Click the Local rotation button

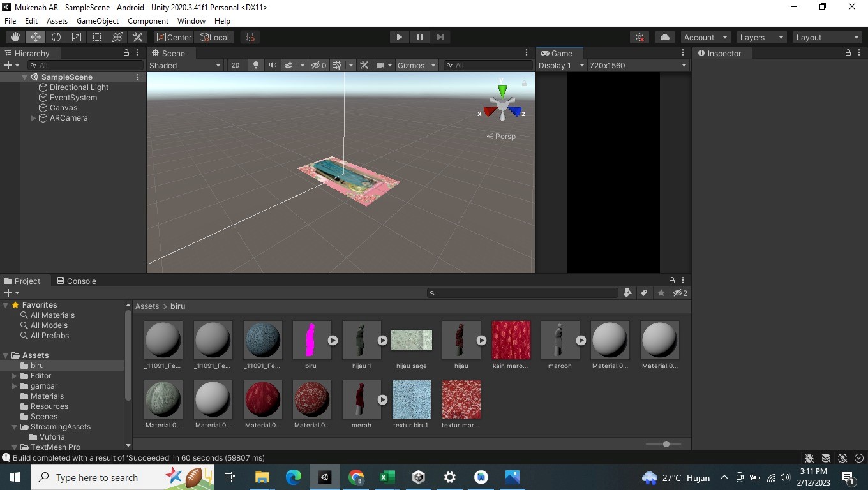click(x=214, y=37)
